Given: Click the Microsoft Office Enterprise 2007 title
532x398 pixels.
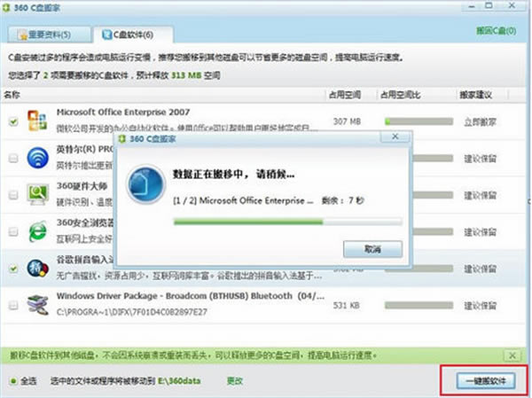Looking at the screenshot, I should coord(123,112).
